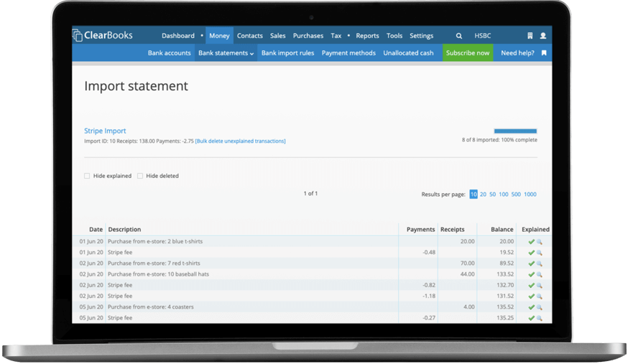Click magnifier icon for 10 baseball hats row
Screen dimensions: 628x364
(540, 274)
